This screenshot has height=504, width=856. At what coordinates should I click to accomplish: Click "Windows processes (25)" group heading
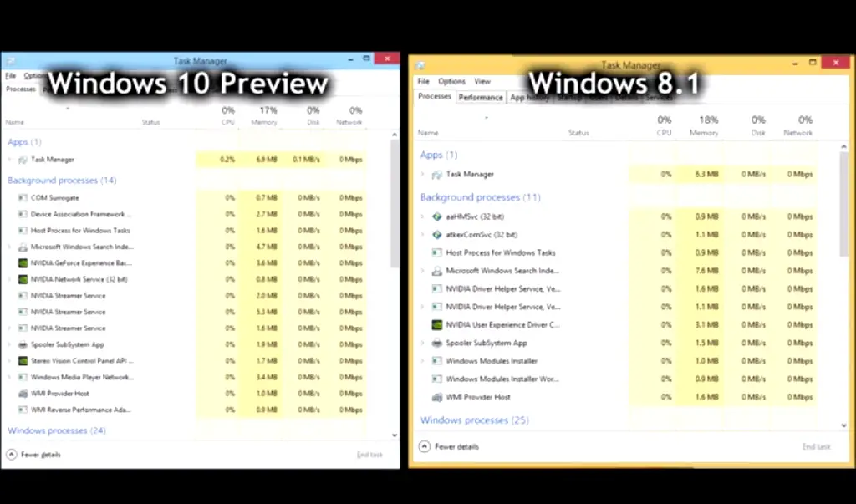(475, 420)
